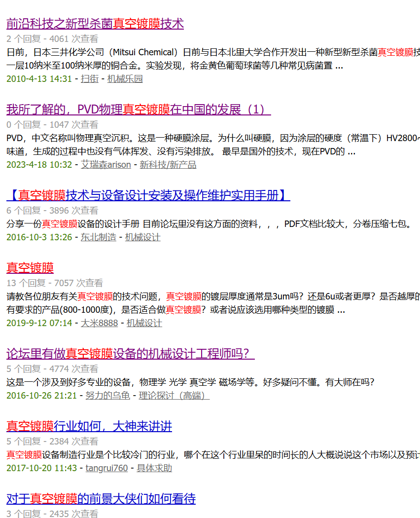The height and width of the screenshot is (518, 420).
Task: Click the text 13 个回复 - 7057 次查看
Action: [x=55, y=283]
